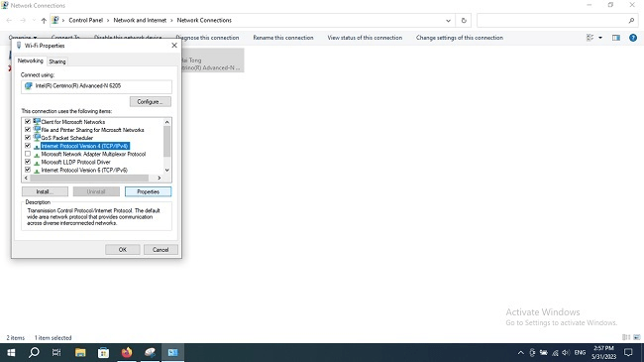Refresh the Network Connections view

point(464,20)
